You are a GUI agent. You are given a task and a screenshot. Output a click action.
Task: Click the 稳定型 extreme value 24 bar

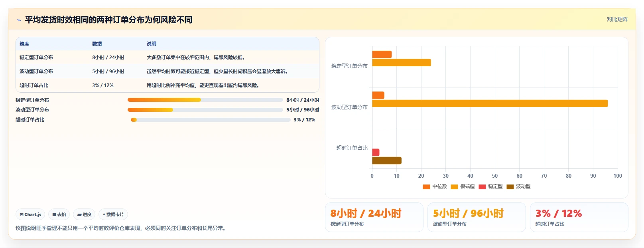[x=402, y=63]
